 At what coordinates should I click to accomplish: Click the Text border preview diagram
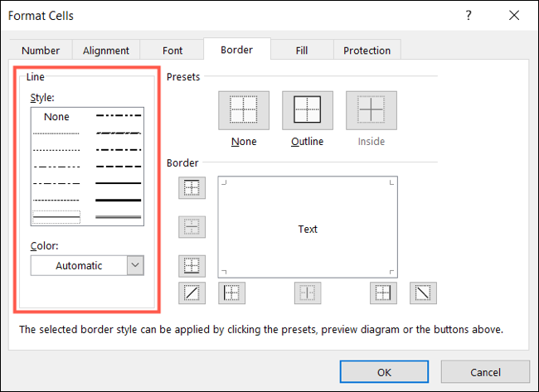[x=308, y=229]
